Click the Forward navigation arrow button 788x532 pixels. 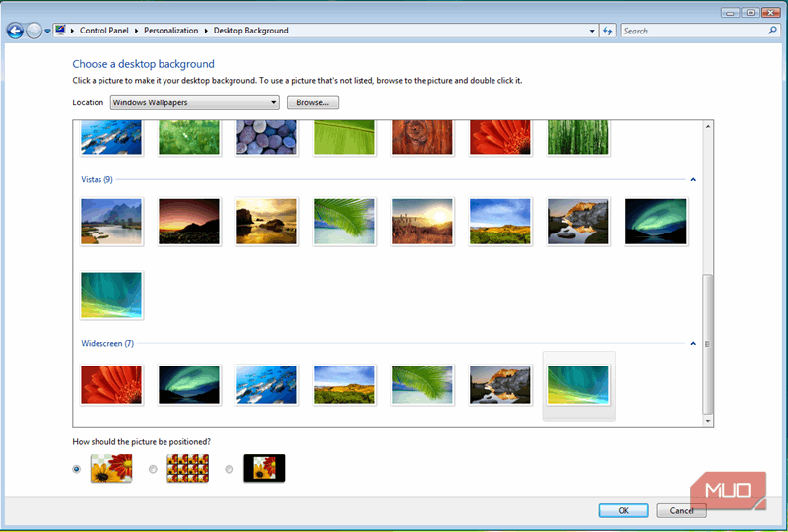tap(34, 31)
